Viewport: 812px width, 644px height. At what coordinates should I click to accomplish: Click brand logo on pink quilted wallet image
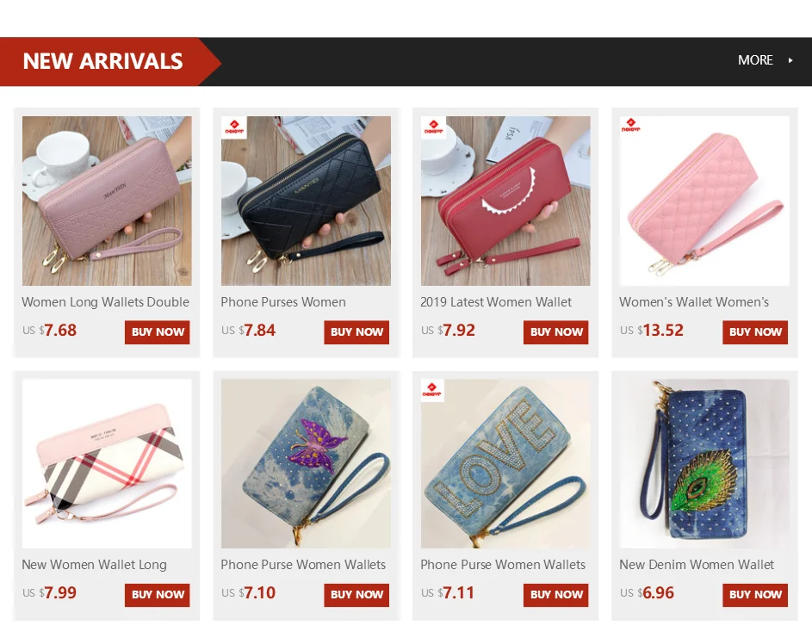click(x=631, y=126)
